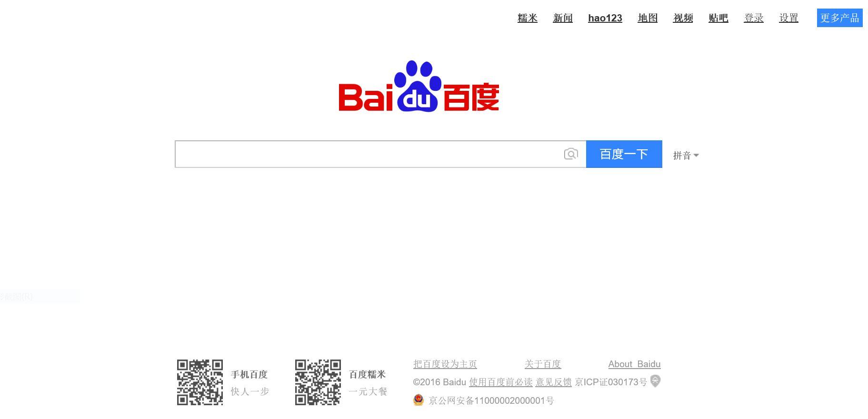Image resolution: width=868 pixels, height=419 pixels.
Task: Click the 快人一步 caption
Action: point(250,391)
